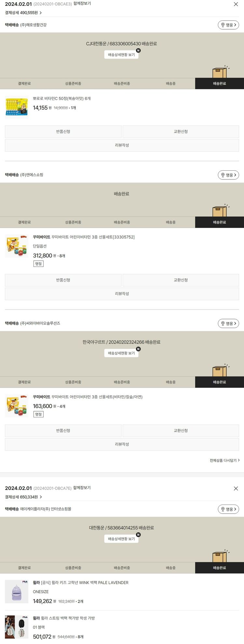This screenshot has height=644, width=244.
Task: Open recipient 영웅 for 해호생활건강 shipment
Action: click(228, 25)
